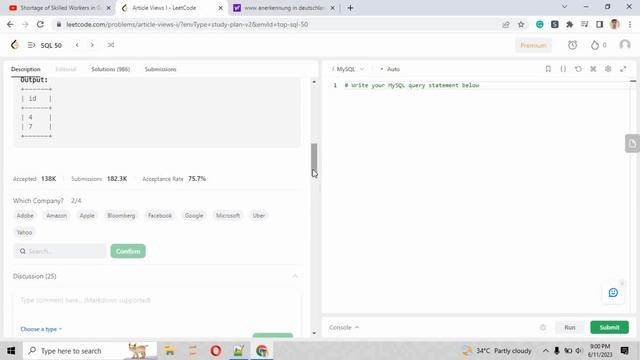Image resolution: width=640 pixels, height=360 pixels.
Task: Select the Apple company tag
Action: [x=87, y=216]
